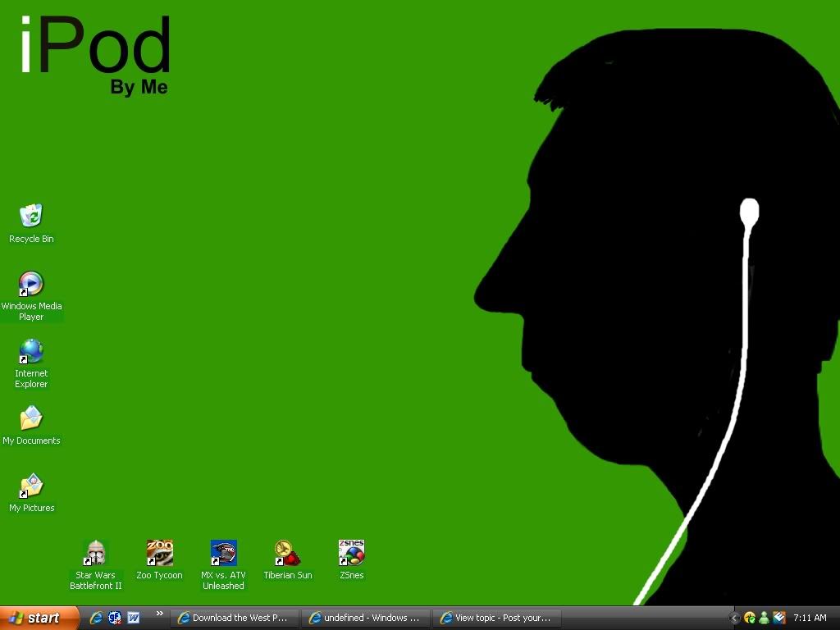The image size is (840, 630).
Task: Select the Internet Explorer desktop shortcut
Action: point(31,351)
